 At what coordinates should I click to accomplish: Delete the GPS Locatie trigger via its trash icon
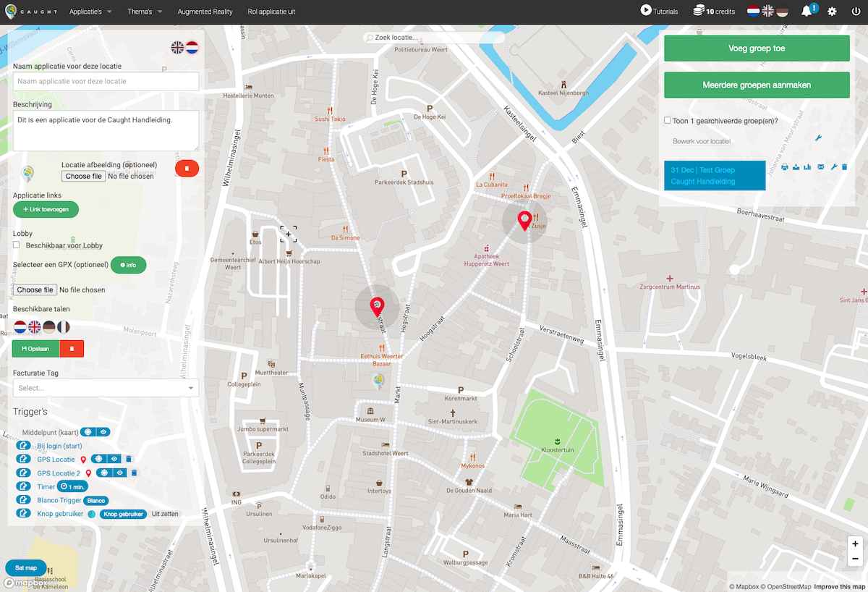tap(129, 459)
